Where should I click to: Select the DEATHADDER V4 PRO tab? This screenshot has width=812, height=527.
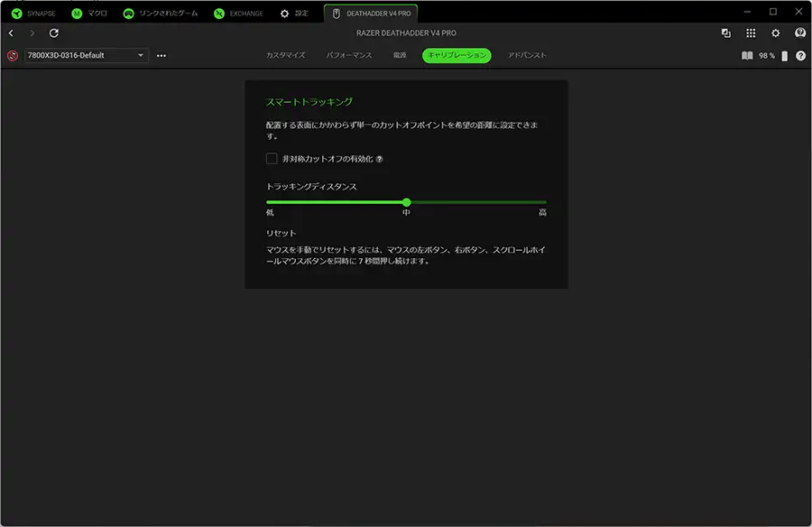[371, 14]
